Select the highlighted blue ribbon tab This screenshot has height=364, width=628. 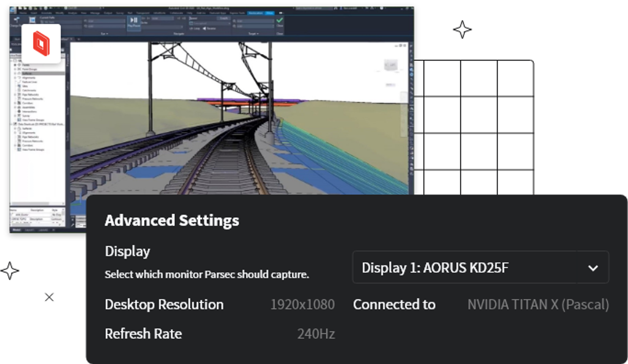click(270, 13)
